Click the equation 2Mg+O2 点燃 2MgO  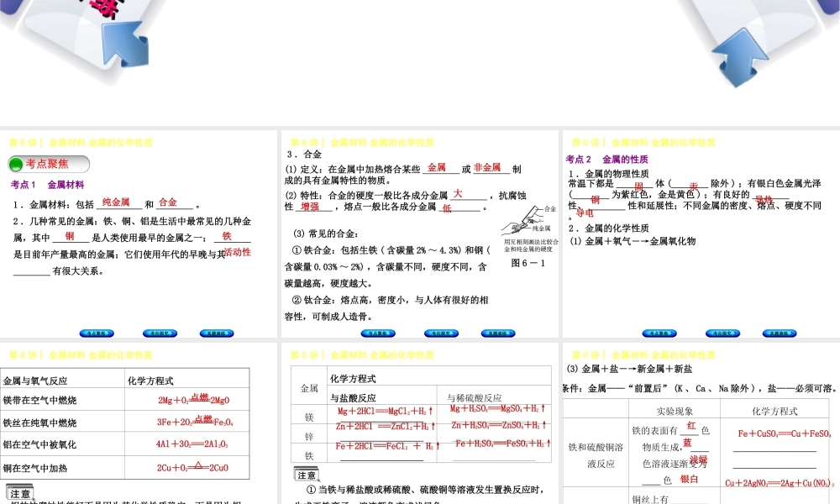[193, 399]
